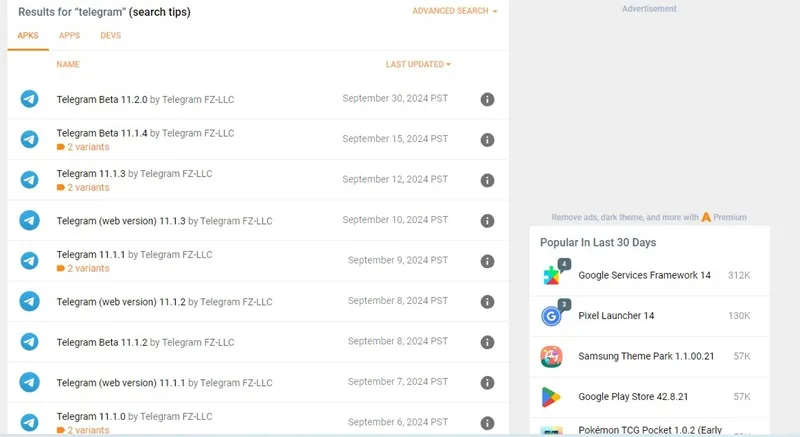Open info for Telegram (web version) 11.1.3

[487, 221]
